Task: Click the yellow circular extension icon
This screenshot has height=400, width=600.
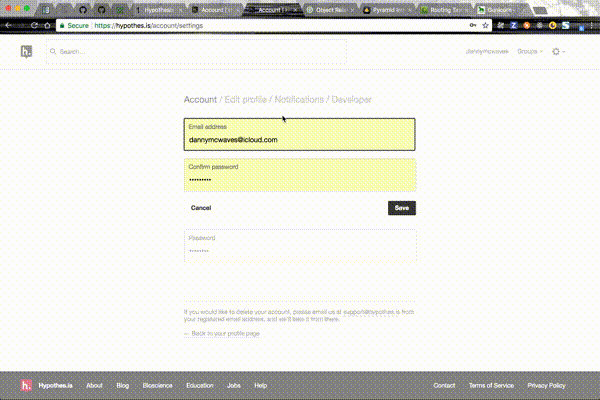Action: [552, 25]
